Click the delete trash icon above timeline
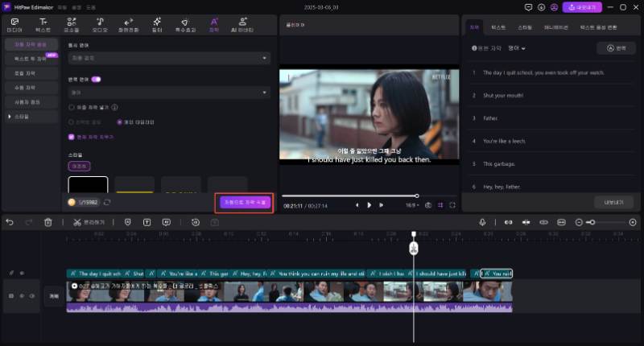The height and width of the screenshot is (346, 644). tap(48, 222)
